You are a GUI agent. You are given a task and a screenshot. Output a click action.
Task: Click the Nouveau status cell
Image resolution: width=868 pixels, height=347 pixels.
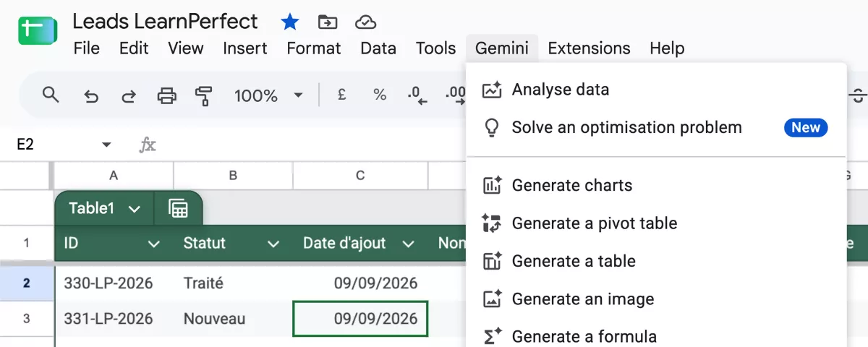(x=234, y=318)
